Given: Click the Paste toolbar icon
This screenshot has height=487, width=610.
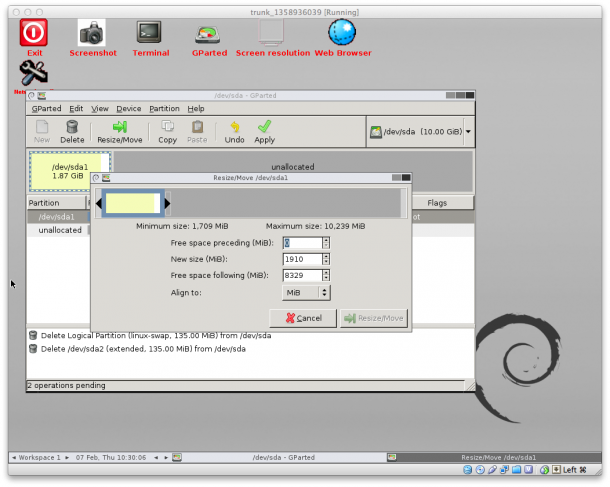Looking at the screenshot, I should pos(197,127).
